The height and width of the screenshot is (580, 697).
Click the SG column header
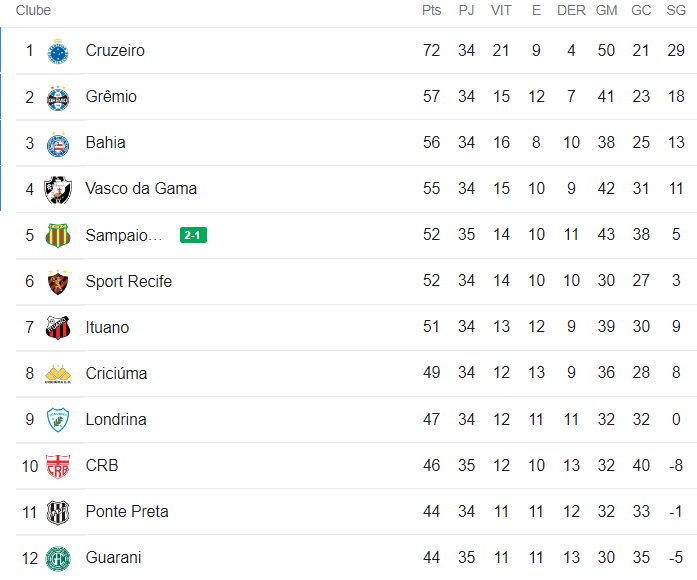[676, 10]
